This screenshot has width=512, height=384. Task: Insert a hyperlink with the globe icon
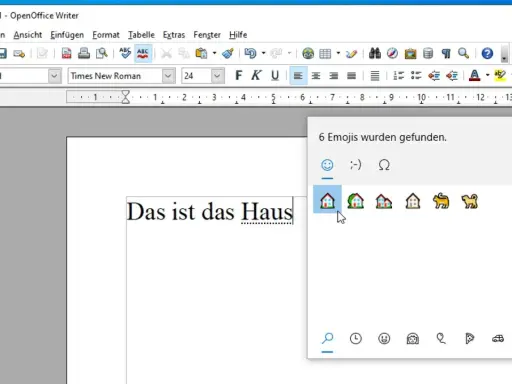point(308,53)
